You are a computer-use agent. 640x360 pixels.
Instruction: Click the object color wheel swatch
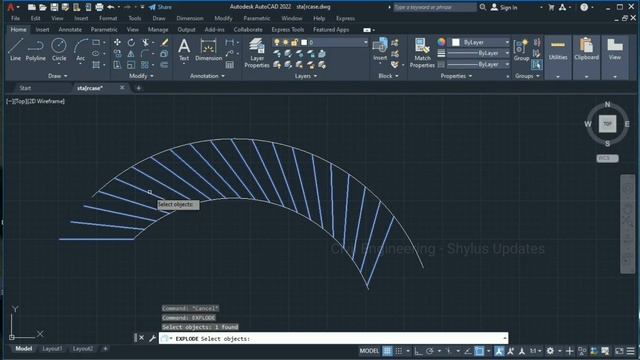coord(441,42)
